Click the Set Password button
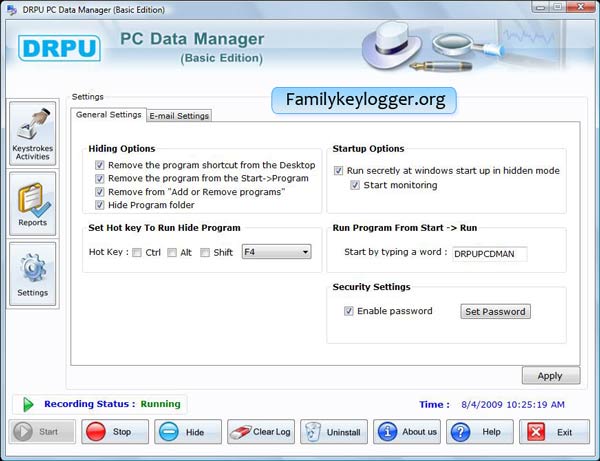The image size is (600, 461). point(495,311)
